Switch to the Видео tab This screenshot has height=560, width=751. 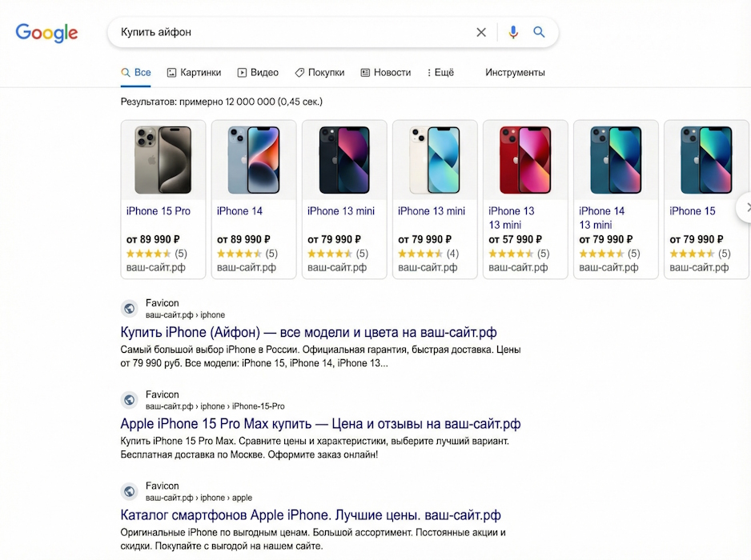click(x=258, y=73)
